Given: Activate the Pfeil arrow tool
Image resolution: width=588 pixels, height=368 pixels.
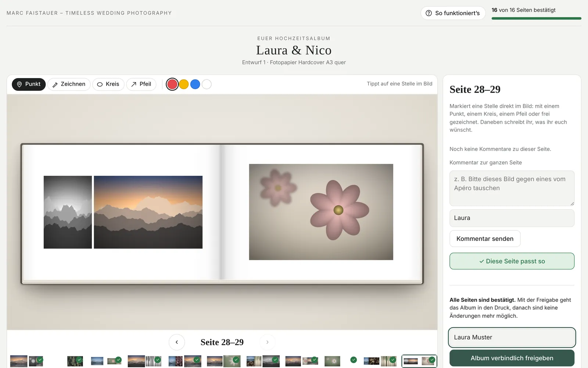Looking at the screenshot, I should click(x=141, y=84).
